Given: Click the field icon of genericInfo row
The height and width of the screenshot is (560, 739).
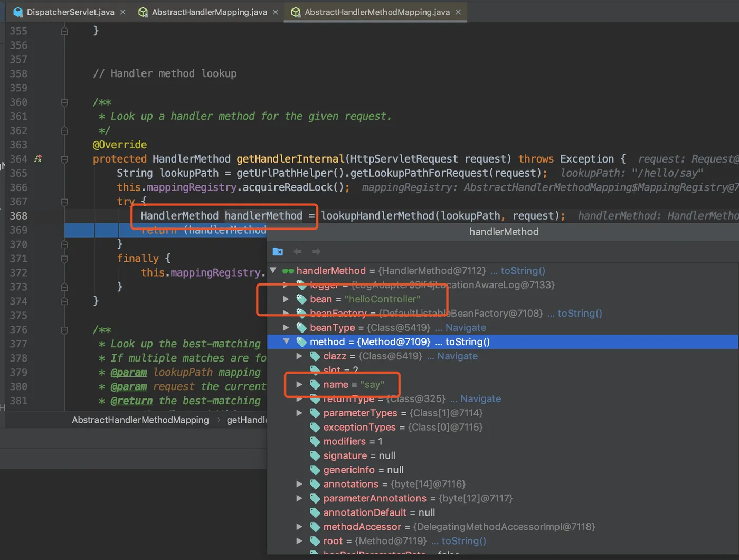Looking at the screenshot, I should pos(315,470).
